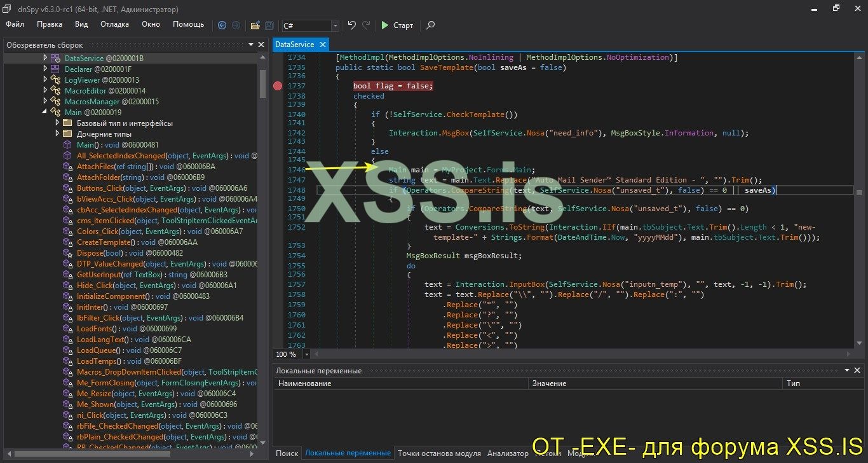Expand the DataService node

[45, 58]
